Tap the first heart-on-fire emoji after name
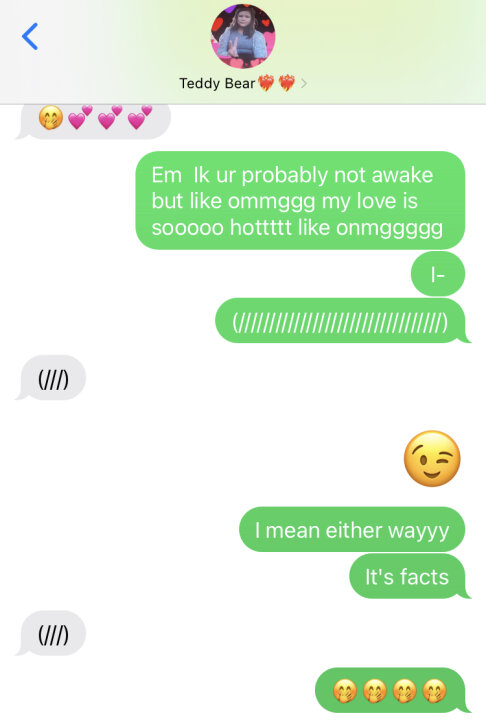Image resolution: width=486 pixels, height=720 pixels. click(266, 83)
